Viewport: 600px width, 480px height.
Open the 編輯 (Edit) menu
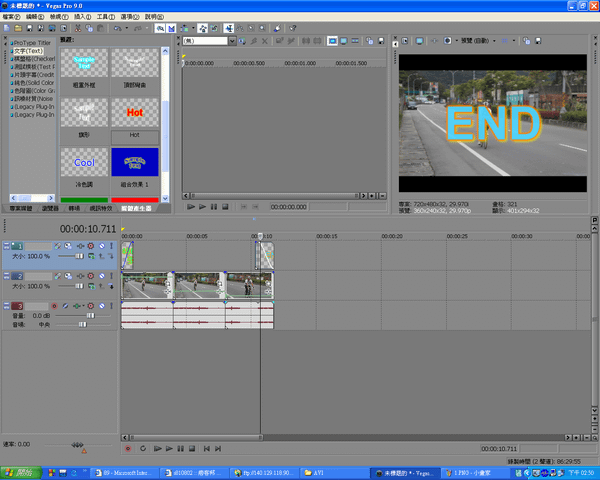click(35, 17)
